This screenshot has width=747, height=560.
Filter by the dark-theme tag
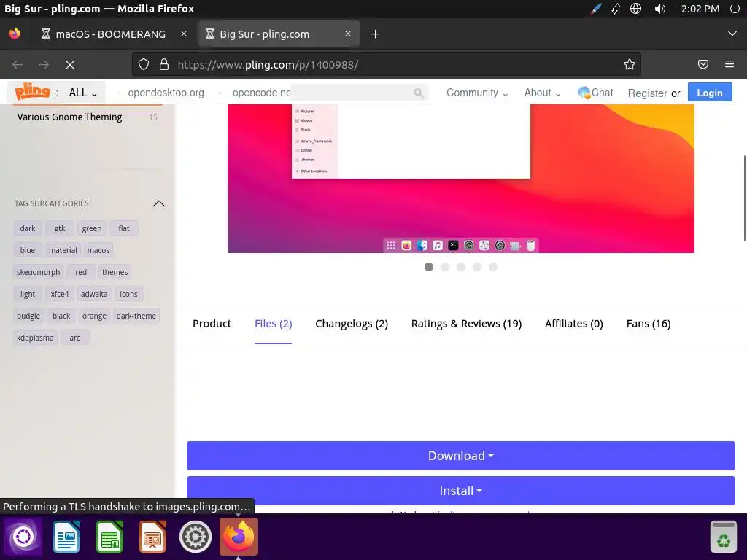[136, 316]
